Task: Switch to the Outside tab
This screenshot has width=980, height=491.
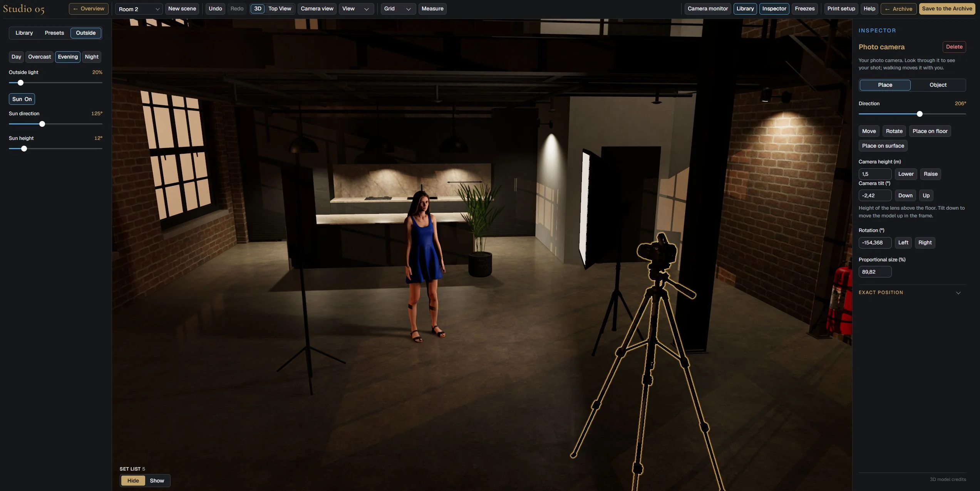Action: point(86,33)
